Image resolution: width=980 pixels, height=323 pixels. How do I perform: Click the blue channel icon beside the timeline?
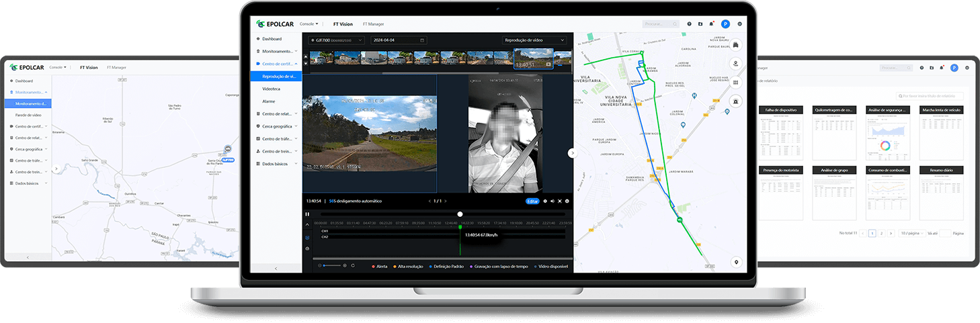point(308,237)
